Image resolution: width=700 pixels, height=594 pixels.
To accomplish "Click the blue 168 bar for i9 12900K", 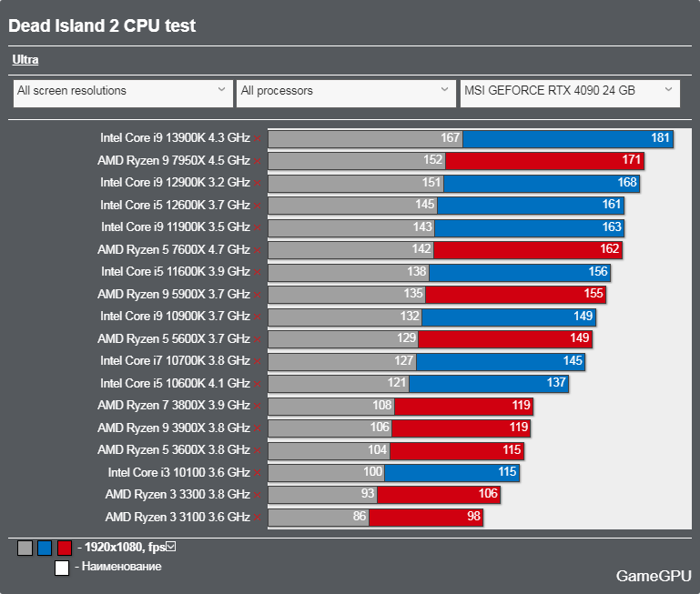I will click(542, 184).
